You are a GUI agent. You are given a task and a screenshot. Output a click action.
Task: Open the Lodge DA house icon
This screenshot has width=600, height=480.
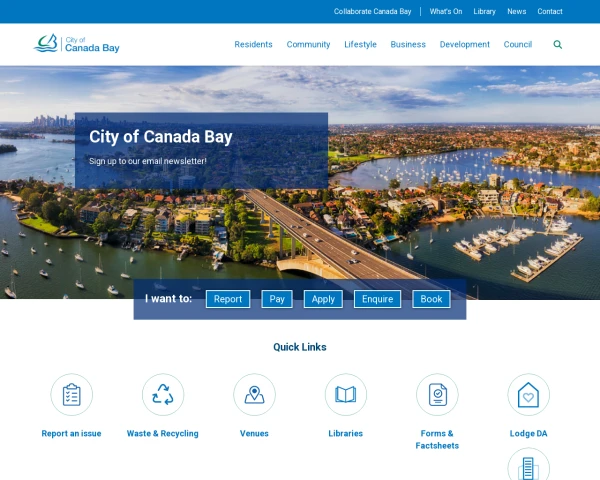528,394
